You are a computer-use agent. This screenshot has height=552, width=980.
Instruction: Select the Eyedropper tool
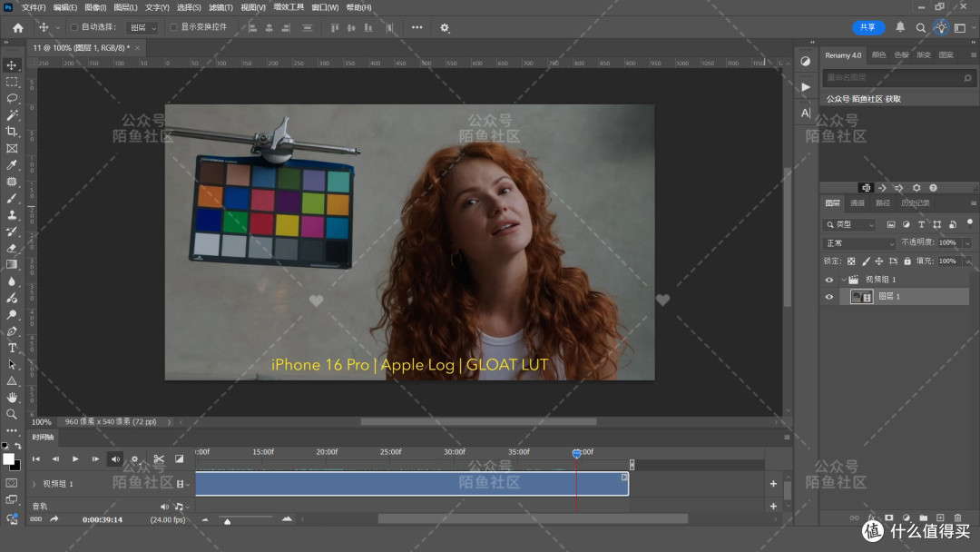click(x=12, y=165)
